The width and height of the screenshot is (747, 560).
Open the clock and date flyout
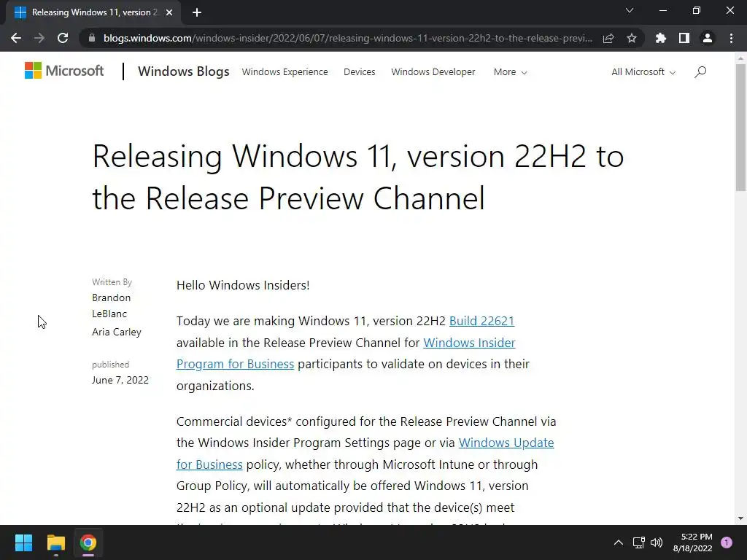[693, 542]
